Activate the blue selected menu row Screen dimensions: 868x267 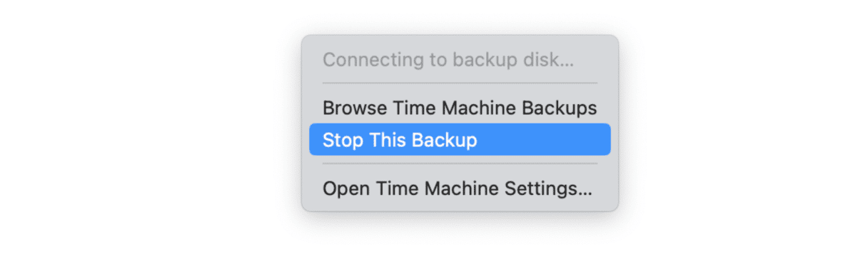coord(460,139)
